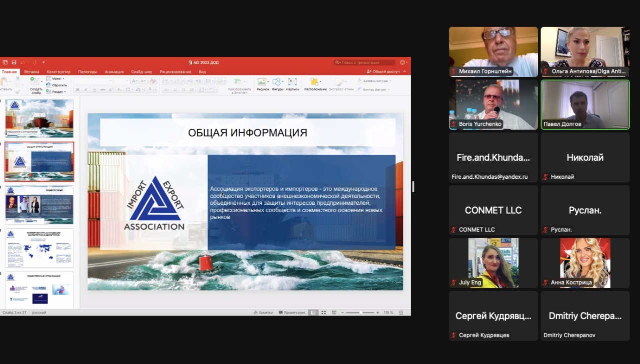The height and width of the screenshot is (364, 640).
Task: Click the align text left icon
Action: 166,90
